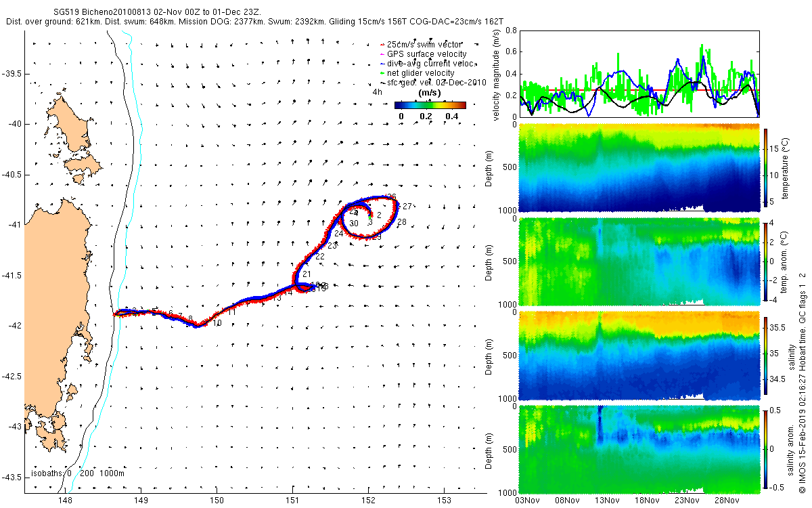Viewport: 812px width, 508px height.
Task: Click the 0.8 tick on velocity magnitude axis
Action: pyautogui.click(x=511, y=30)
